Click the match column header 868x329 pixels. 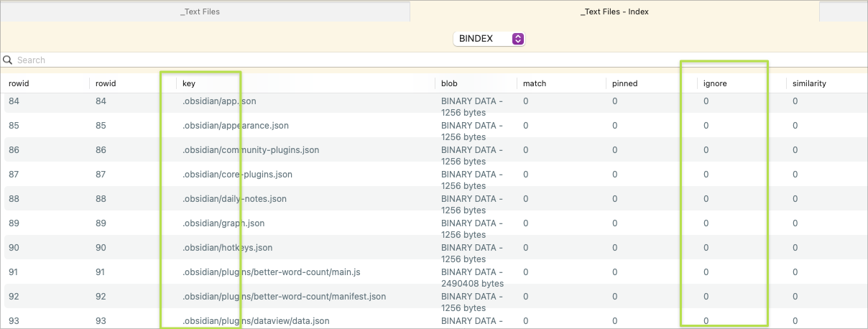[x=535, y=83]
